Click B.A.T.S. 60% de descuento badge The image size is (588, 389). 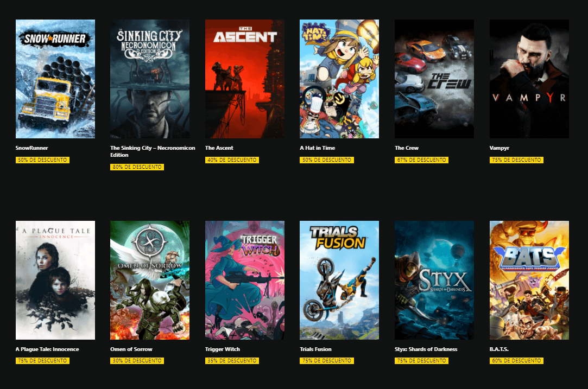click(x=516, y=361)
